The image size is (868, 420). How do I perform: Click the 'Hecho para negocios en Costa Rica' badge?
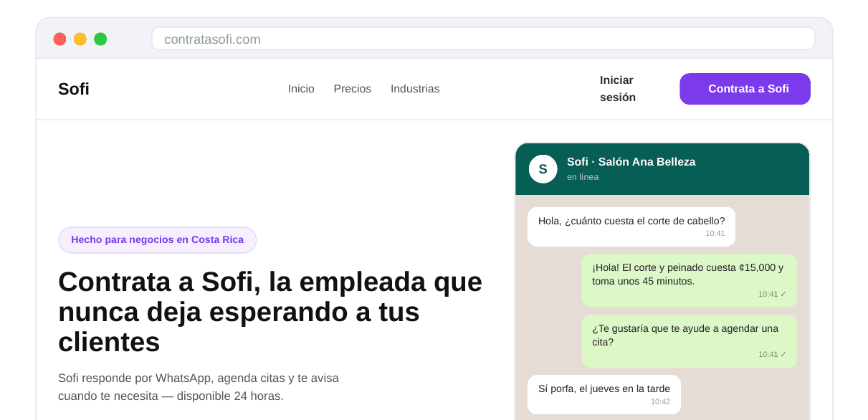point(157,239)
